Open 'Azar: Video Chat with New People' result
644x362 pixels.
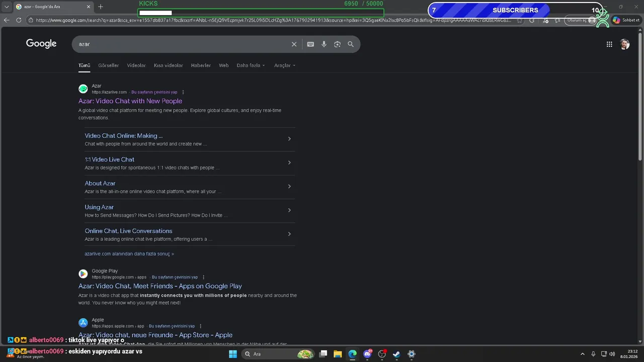130,101
